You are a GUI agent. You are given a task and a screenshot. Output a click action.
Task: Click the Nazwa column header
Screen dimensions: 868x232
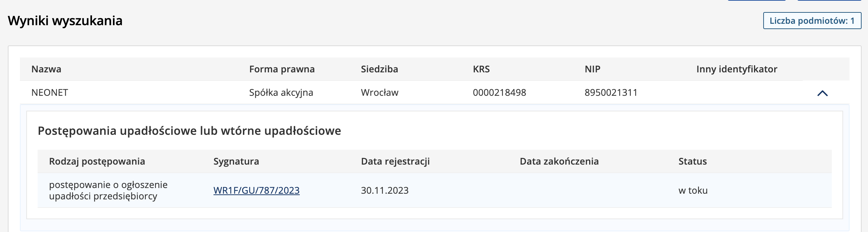[46, 69]
